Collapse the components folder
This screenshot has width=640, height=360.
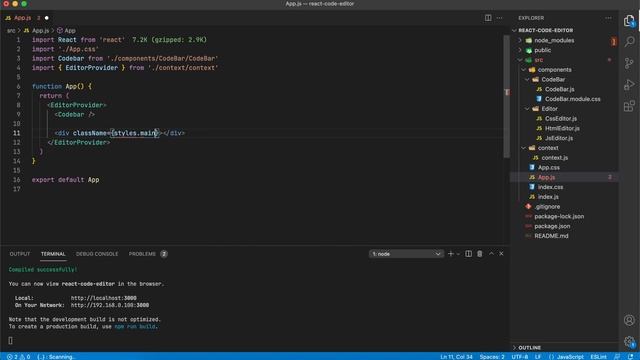523,70
